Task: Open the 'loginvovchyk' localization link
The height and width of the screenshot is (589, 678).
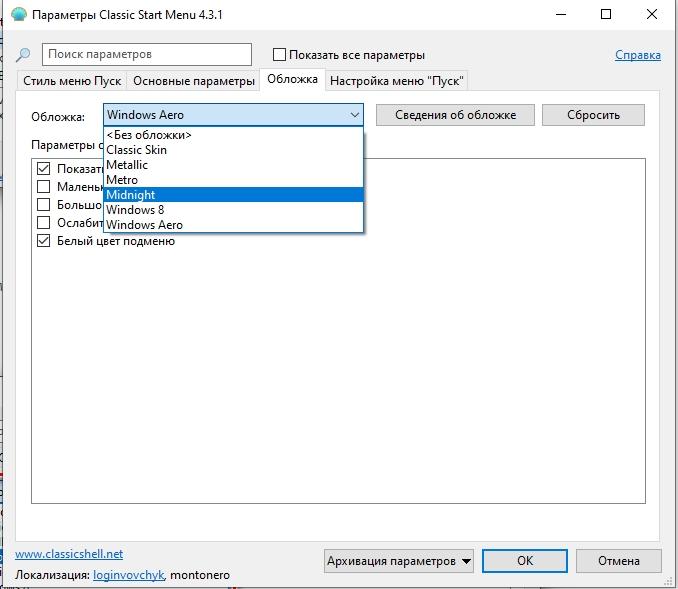Action: click(128, 575)
